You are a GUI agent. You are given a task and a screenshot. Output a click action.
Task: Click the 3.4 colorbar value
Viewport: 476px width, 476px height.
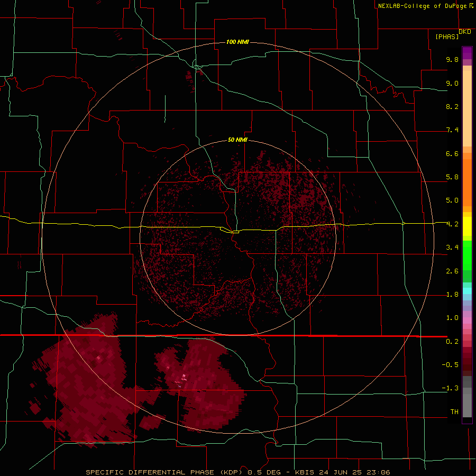(452, 248)
